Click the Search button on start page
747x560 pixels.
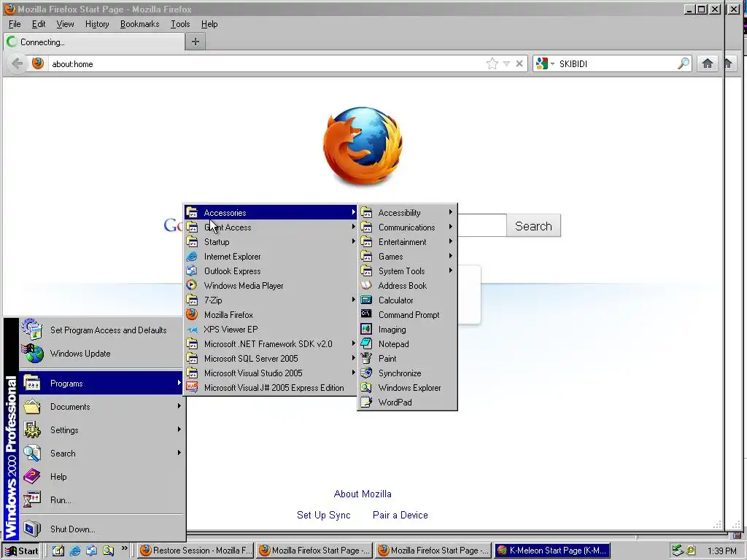pos(533,226)
